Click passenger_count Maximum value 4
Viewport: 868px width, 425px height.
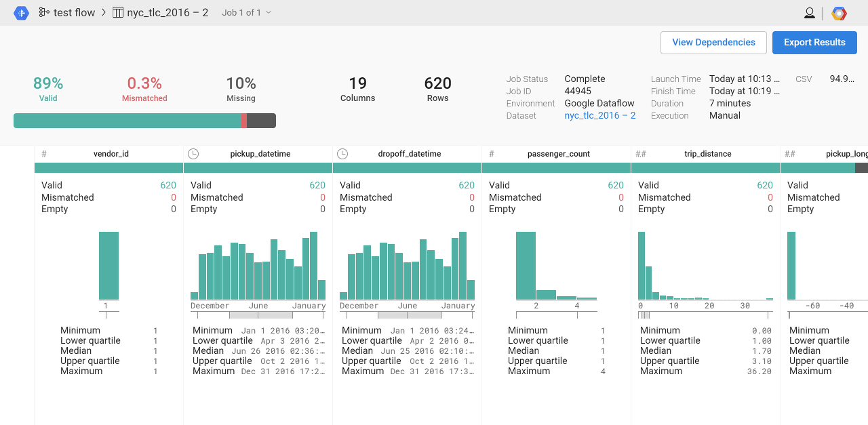[x=603, y=371]
